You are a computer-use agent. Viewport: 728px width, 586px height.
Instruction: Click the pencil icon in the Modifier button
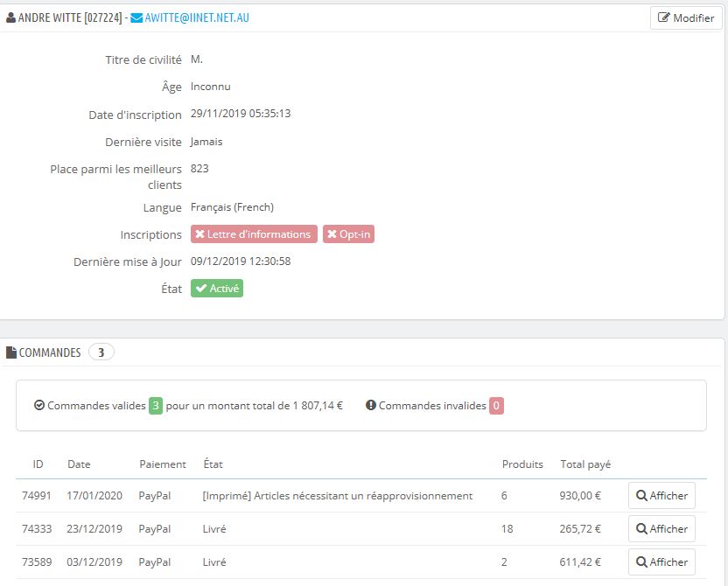(664, 17)
